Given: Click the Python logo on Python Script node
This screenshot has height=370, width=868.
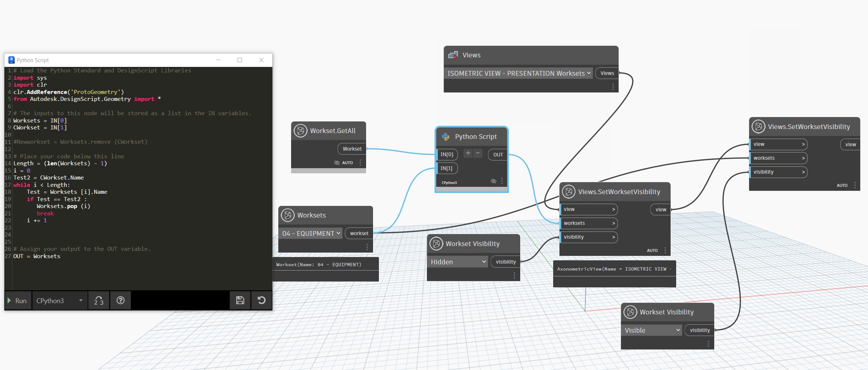Looking at the screenshot, I should click(x=446, y=137).
